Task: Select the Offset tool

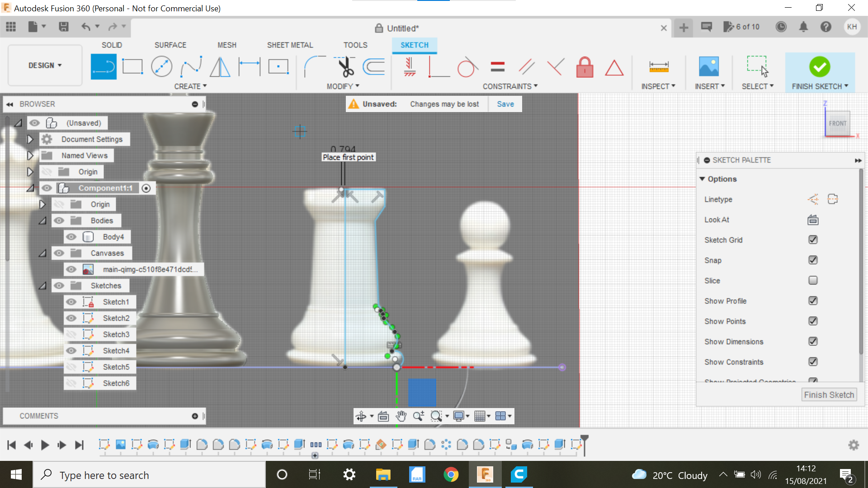Action: coord(373,67)
